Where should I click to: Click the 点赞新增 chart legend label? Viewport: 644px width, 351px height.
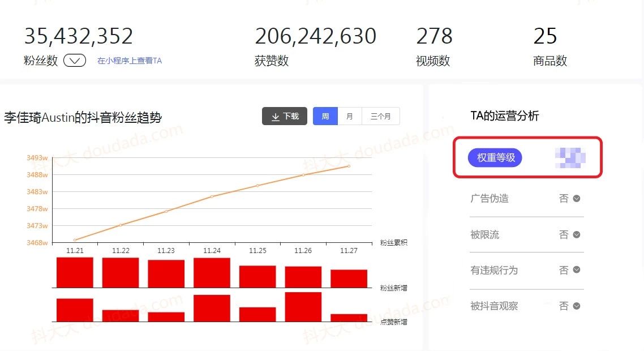[x=393, y=322]
